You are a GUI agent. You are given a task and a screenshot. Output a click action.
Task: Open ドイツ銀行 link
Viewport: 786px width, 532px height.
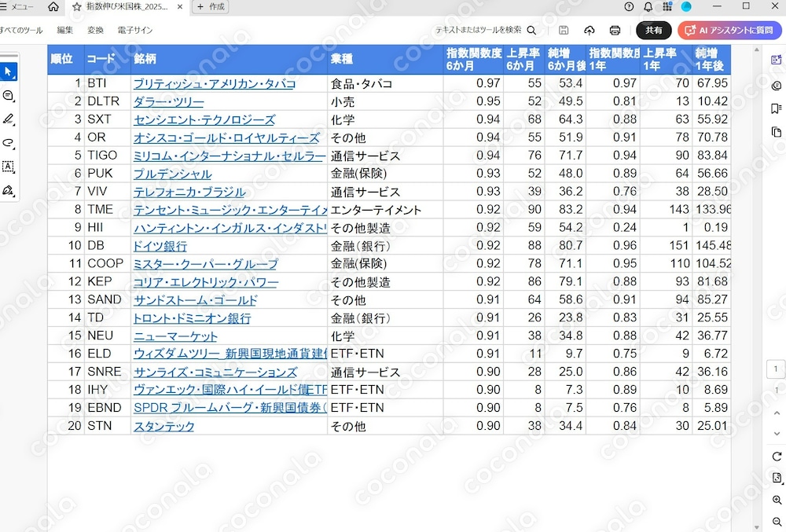pyautogui.click(x=160, y=246)
